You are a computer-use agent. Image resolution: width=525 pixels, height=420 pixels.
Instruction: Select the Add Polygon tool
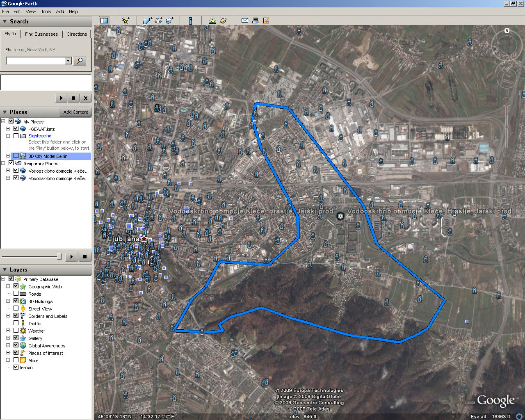pyautogui.click(x=147, y=21)
